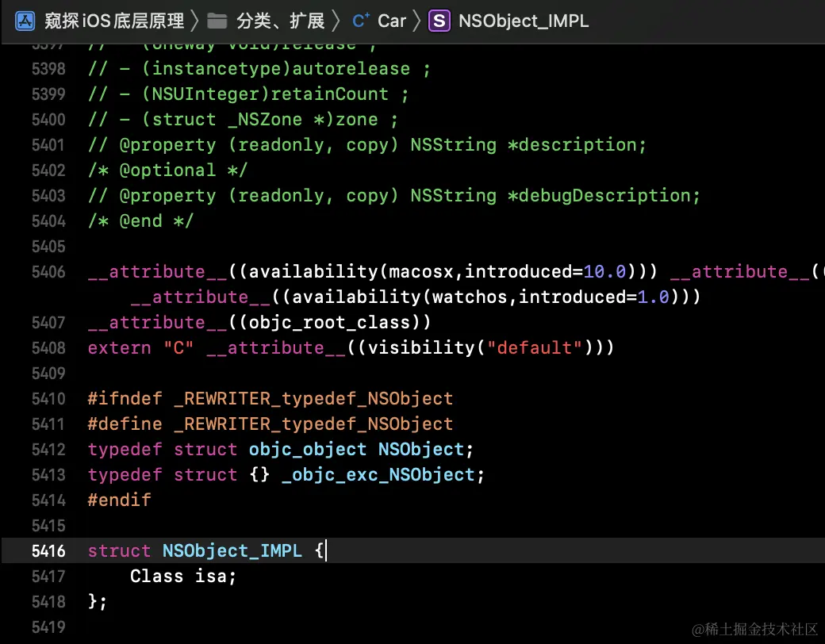This screenshot has height=644, width=825.
Task: Click 'objc_root_class' attribute text
Action: (x=329, y=323)
